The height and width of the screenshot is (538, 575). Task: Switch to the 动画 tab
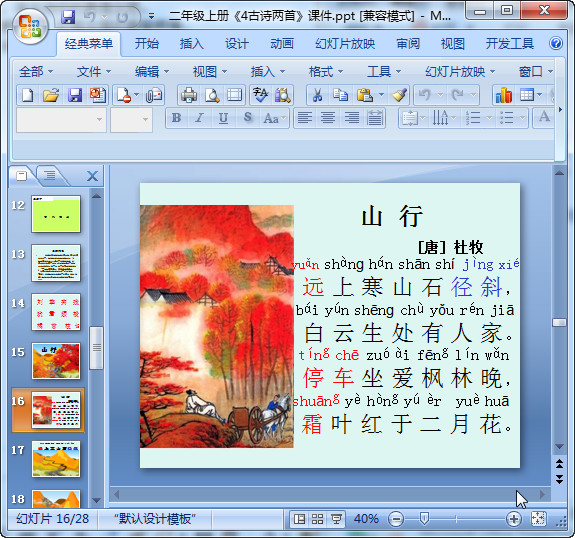tap(282, 44)
